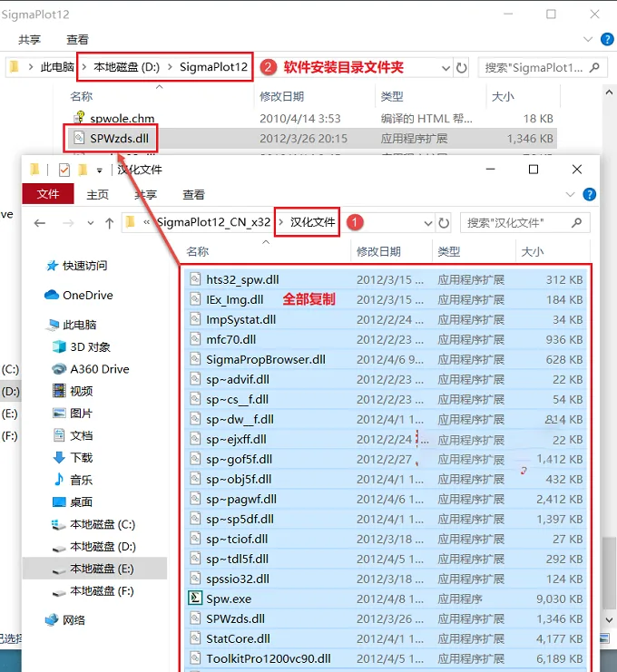Image resolution: width=617 pixels, height=672 pixels.
Task: Open 图片 folder in sidebar
Action: (x=73, y=414)
